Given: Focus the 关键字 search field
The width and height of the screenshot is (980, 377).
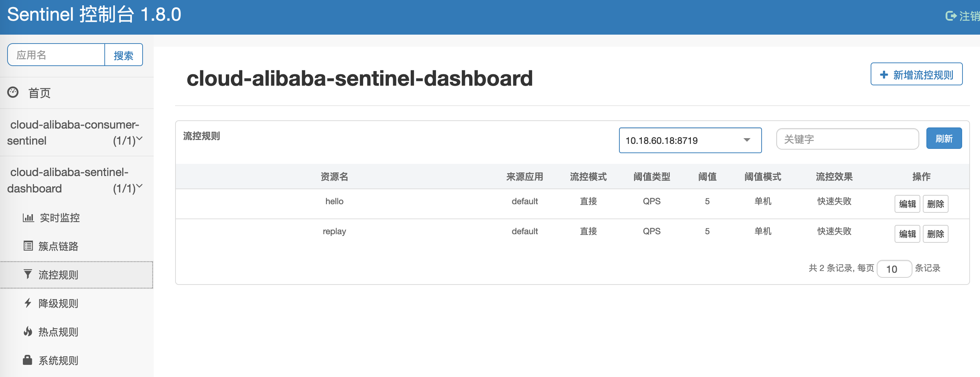Looking at the screenshot, I should 847,139.
